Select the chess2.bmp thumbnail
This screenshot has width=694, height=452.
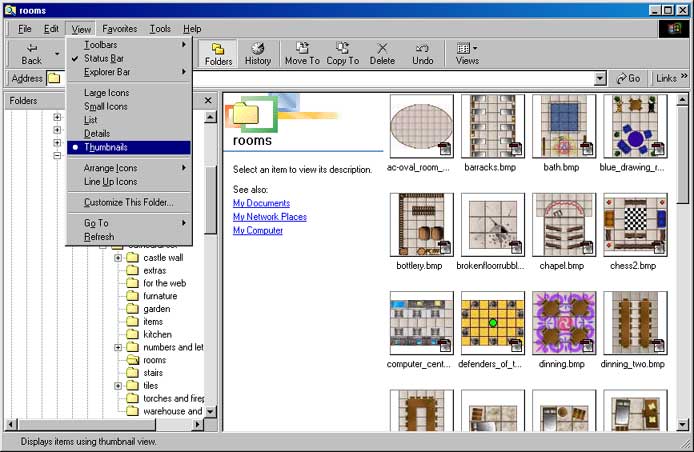635,231
